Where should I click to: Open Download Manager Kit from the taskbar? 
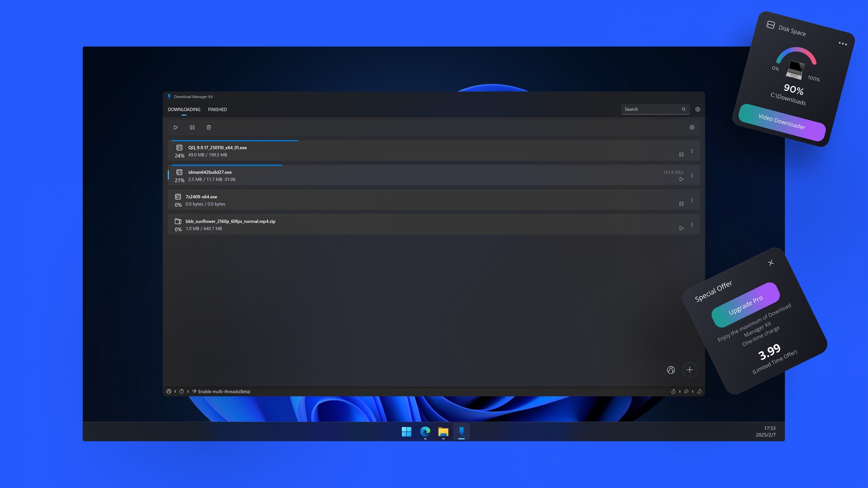(x=461, y=432)
